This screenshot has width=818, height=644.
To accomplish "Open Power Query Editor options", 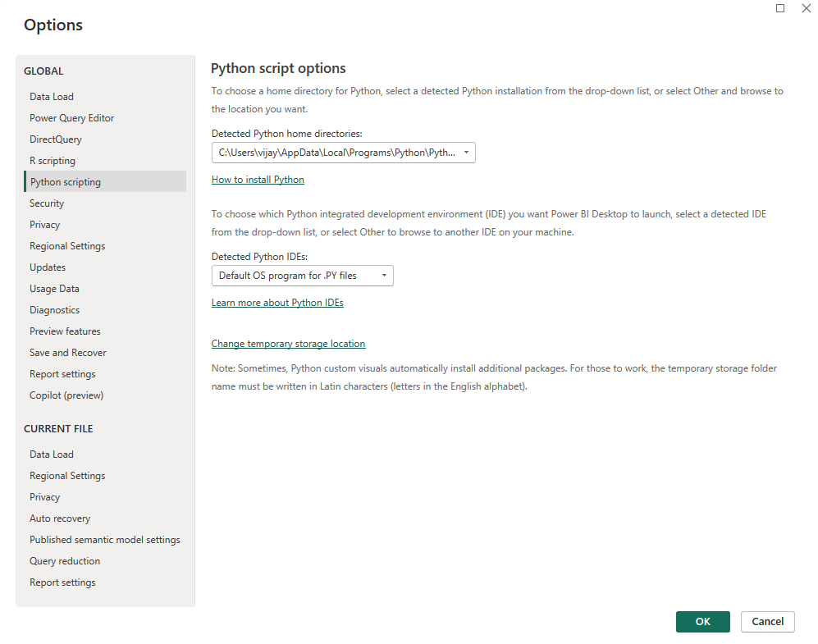I will click(x=72, y=118).
